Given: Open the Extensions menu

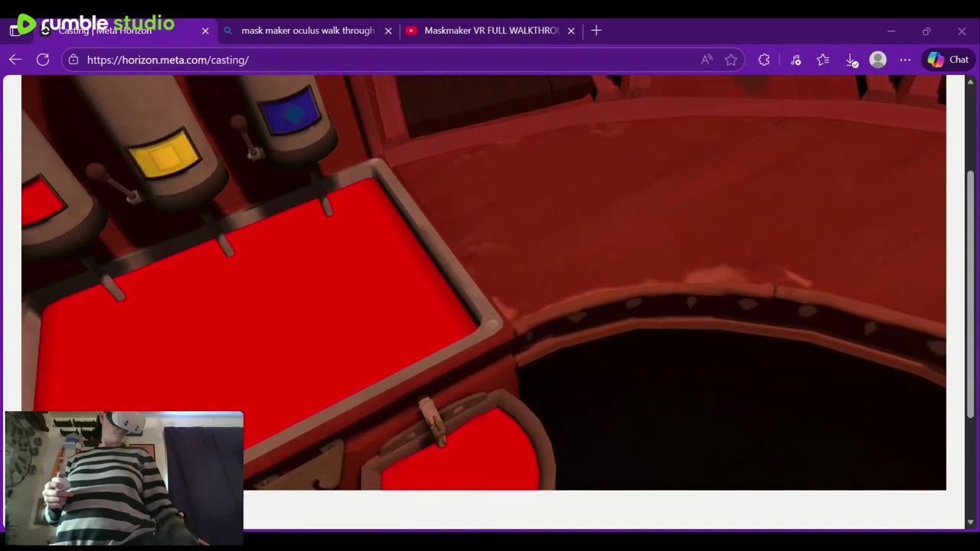Looking at the screenshot, I should pos(764,60).
